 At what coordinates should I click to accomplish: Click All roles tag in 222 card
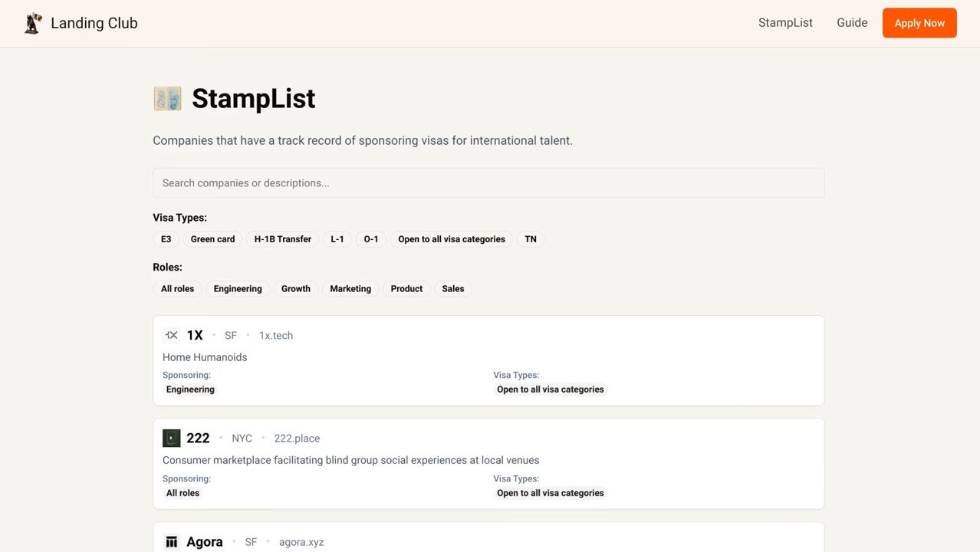pyautogui.click(x=183, y=493)
